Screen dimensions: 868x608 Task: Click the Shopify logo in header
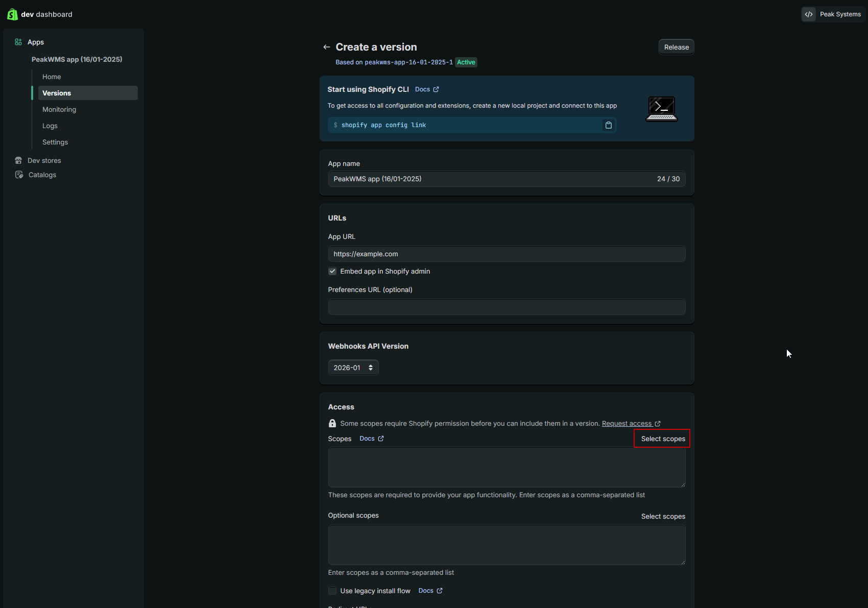(12, 14)
